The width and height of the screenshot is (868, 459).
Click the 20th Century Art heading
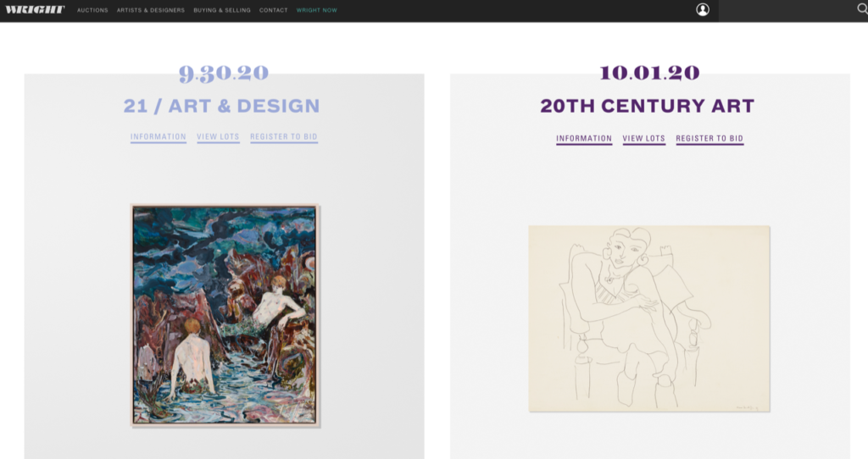[x=647, y=106]
